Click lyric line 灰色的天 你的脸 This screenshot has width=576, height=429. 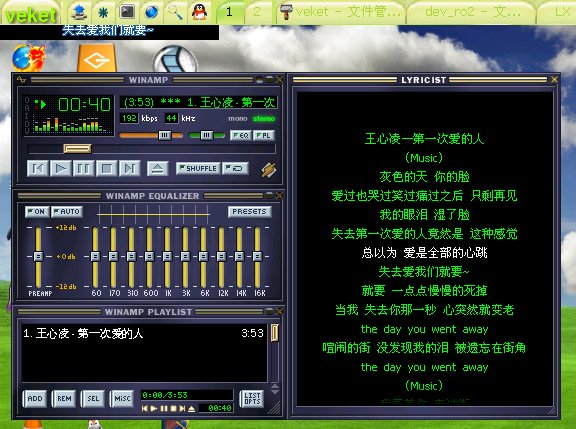pyautogui.click(x=424, y=177)
